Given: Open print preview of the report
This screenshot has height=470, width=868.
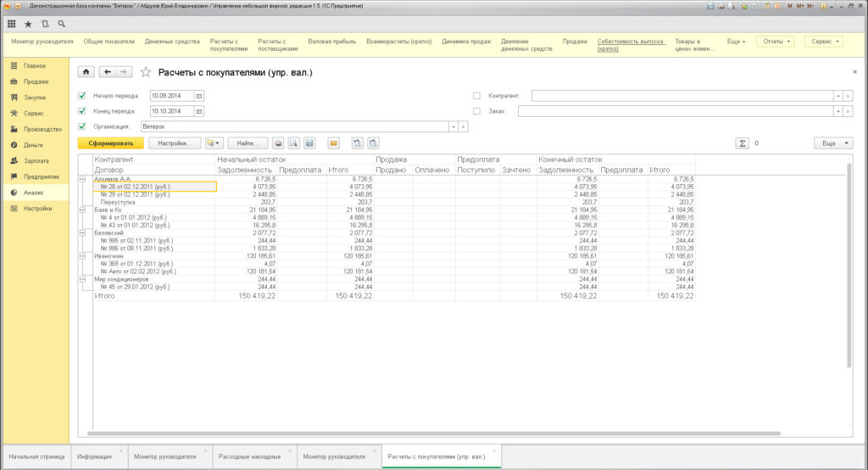Looking at the screenshot, I should (294, 143).
